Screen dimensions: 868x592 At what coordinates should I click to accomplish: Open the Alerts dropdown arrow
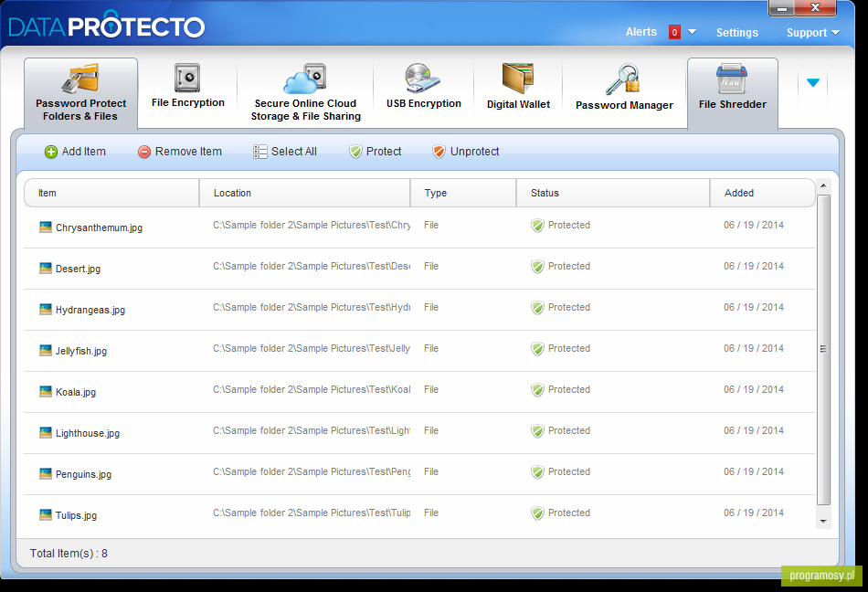click(692, 32)
